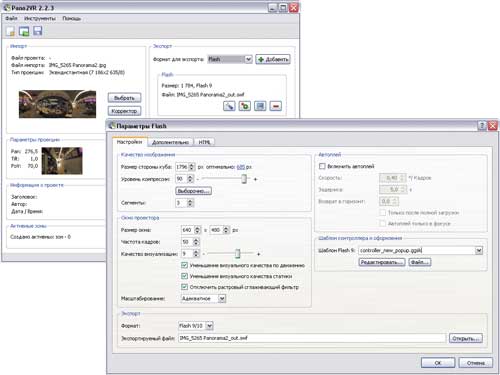Click the open output window icon
Viewport: 500px width, 375px height.
260,106
